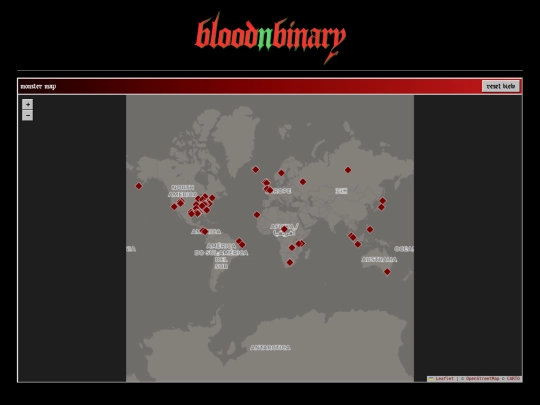Click the bloodnbinary logo
The height and width of the screenshot is (405, 540).
[x=270, y=37]
